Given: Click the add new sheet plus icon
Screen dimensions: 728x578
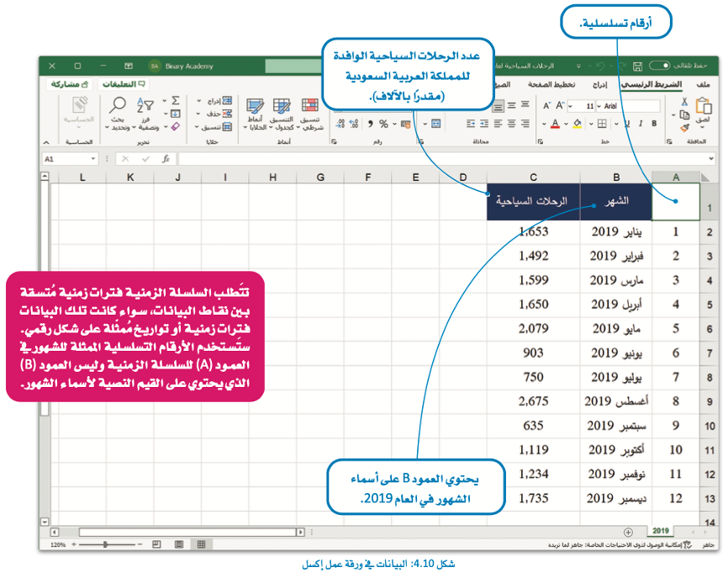Looking at the screenshot, I should click(628, 532).
